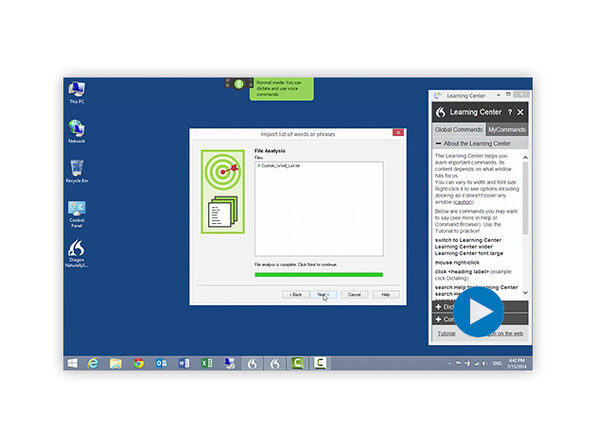Image resolution: width=596 pixels, height=447 pixels.
Task: Open the green Camtasia taskbar icon
Action: [297, 363]
